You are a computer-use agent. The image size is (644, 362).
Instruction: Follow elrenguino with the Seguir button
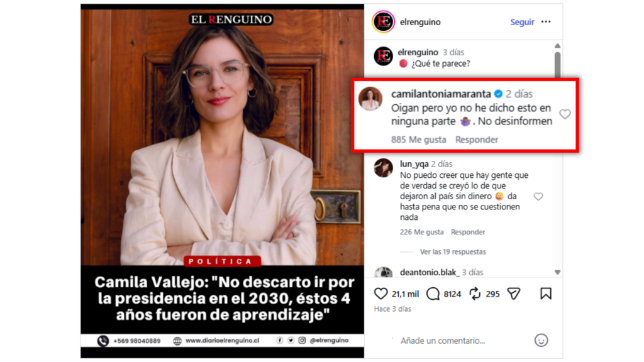tap(522, 22)
